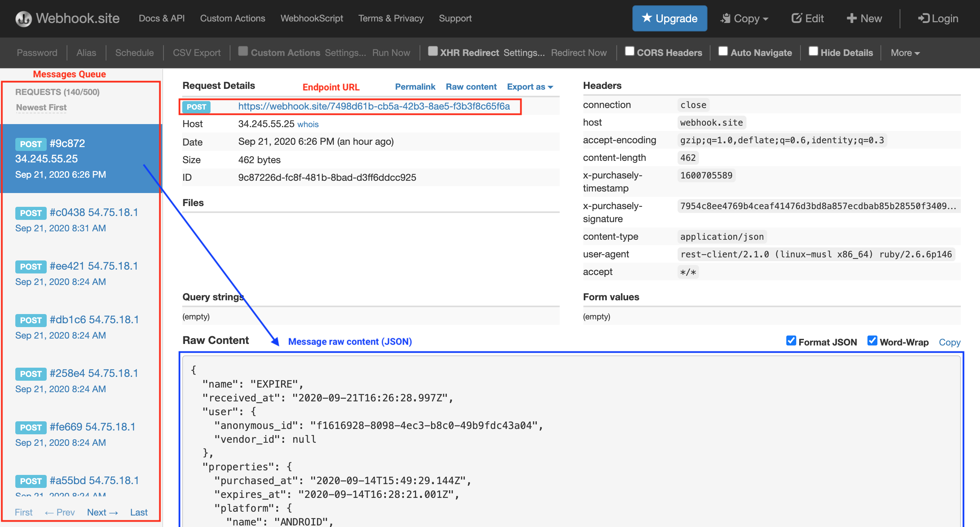Click the request ID 9c87226d value
This screenshot has height=527, width=980.
click(x=327, y=178)
